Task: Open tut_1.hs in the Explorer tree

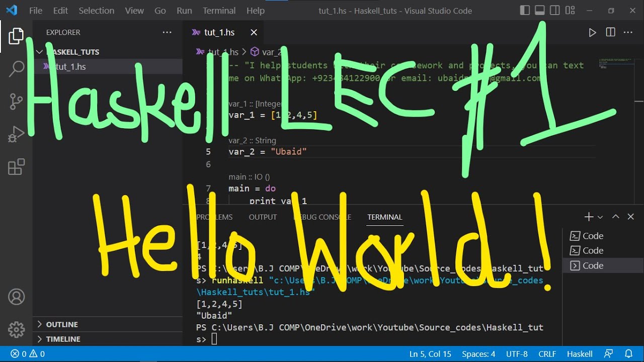Action: (108, 66)
